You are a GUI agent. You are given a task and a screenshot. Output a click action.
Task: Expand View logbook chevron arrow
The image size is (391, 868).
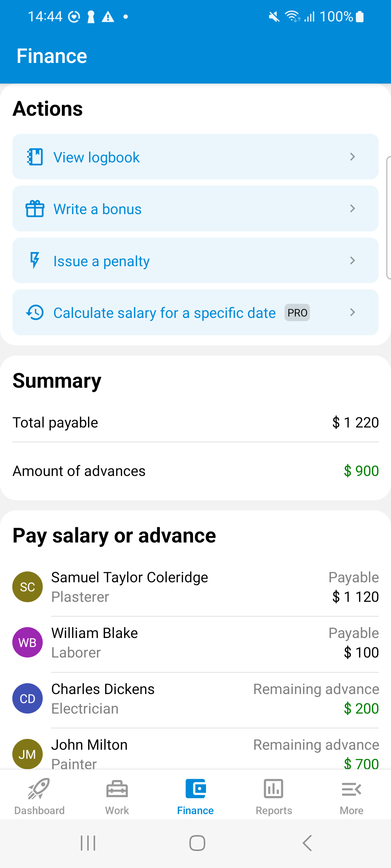click(352, 157)
